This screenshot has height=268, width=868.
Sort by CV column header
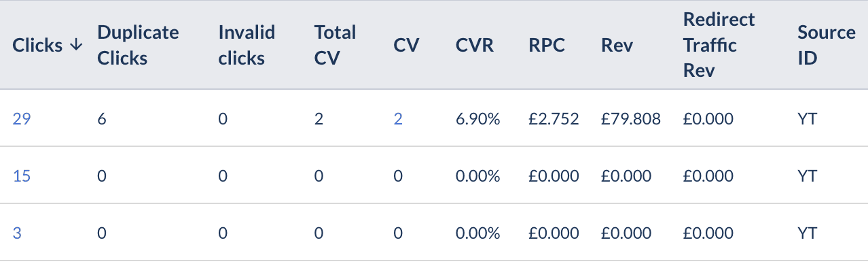click(x=406, y=46)
